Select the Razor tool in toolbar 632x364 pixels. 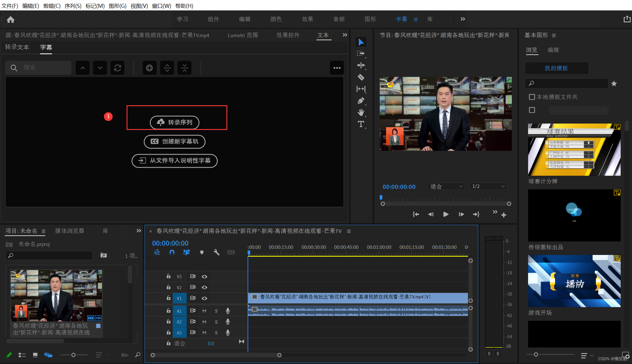361,77
